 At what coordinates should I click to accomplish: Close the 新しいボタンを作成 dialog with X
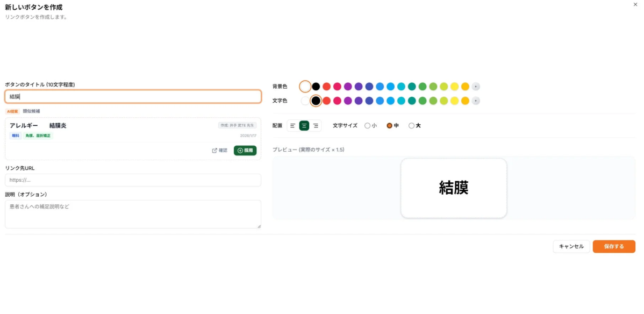pyautogui.click(x=636, y=5)
